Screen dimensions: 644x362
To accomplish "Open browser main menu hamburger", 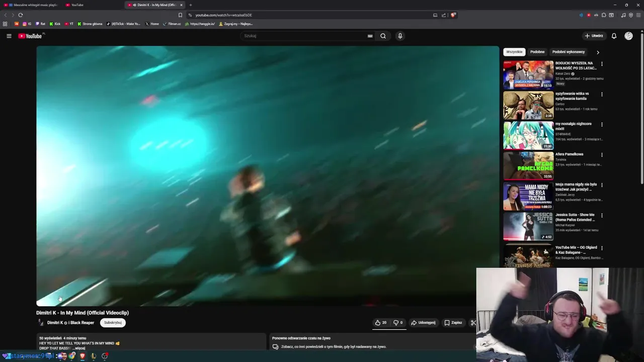I will [x=638, y=15].
